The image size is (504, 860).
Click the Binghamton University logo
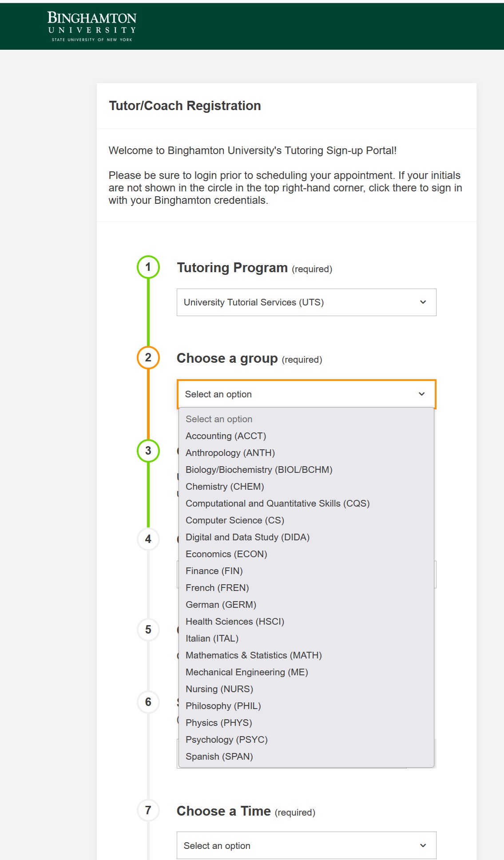[92, 26]
